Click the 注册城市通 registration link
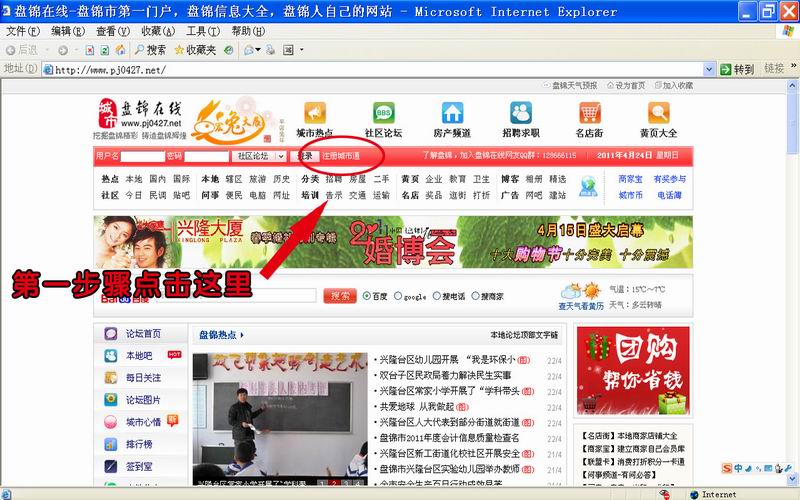800x500 pixels. coord(341,156)
